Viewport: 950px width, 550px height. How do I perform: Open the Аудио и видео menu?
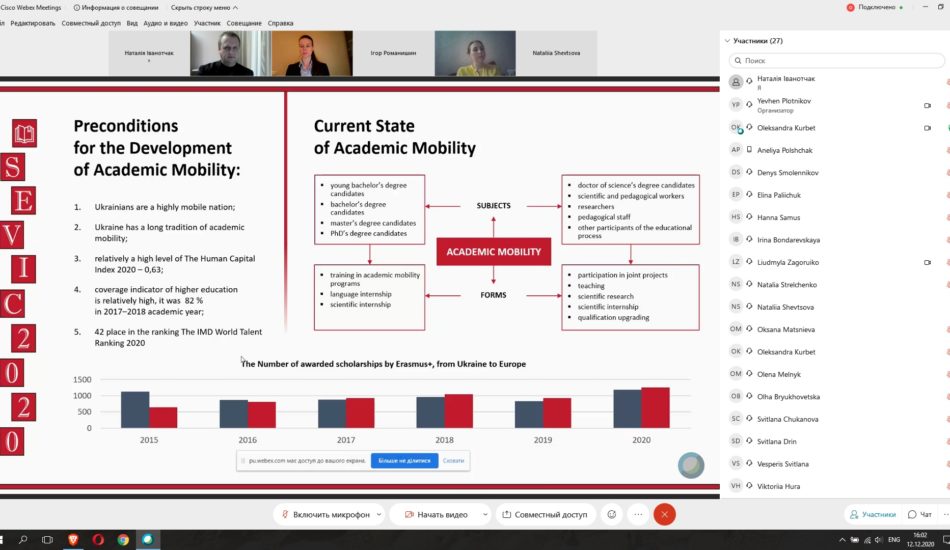[166, 22]
